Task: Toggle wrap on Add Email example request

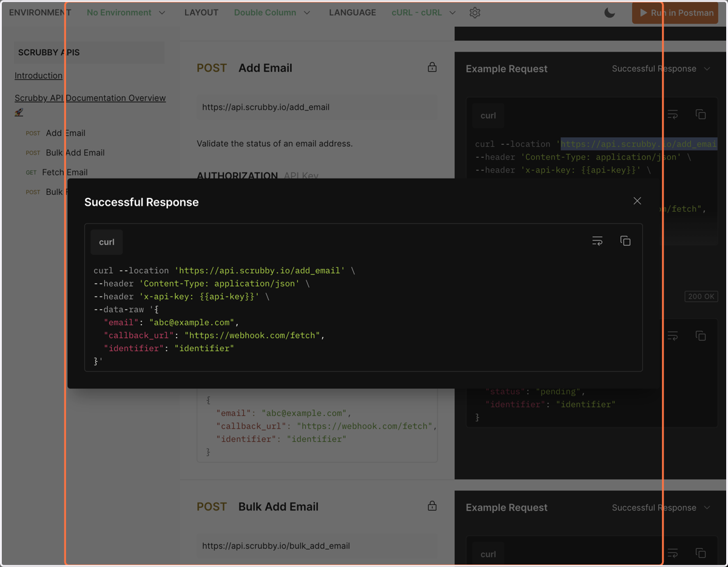Action: coord(673,115)
